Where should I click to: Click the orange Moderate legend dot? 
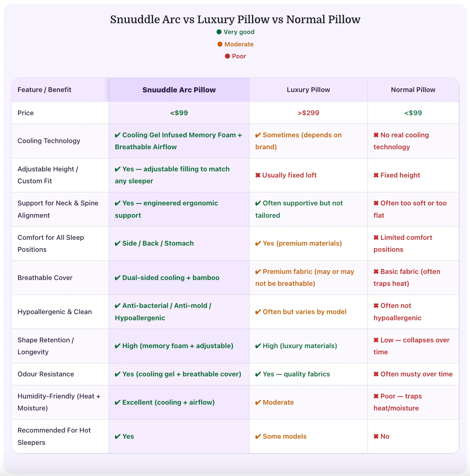pos(220,44)
